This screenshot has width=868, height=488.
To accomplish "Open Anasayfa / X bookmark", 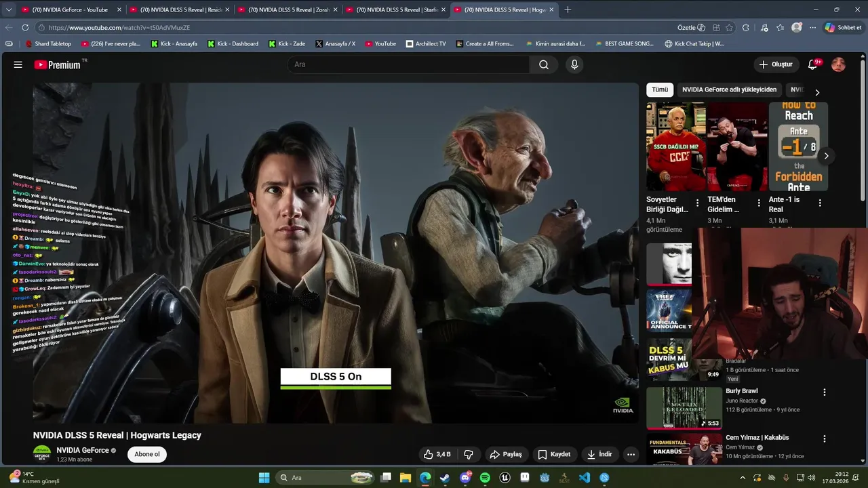I will [x=335, y=43].
